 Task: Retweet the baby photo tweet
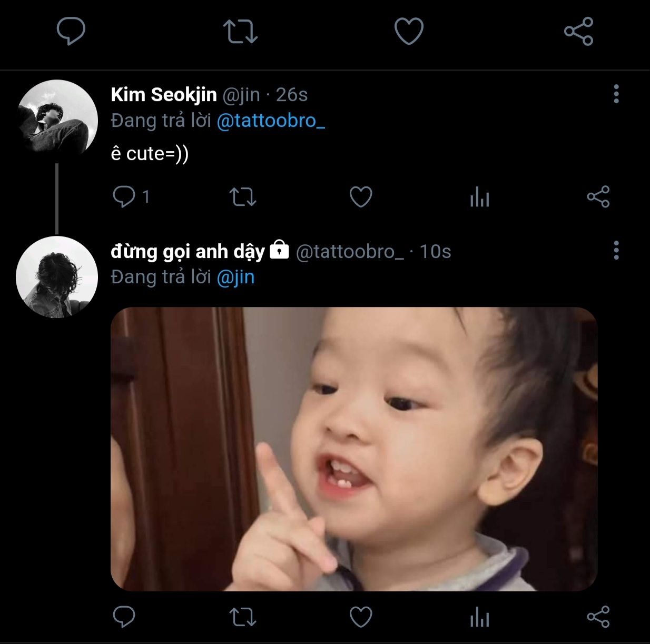[243, 617]
